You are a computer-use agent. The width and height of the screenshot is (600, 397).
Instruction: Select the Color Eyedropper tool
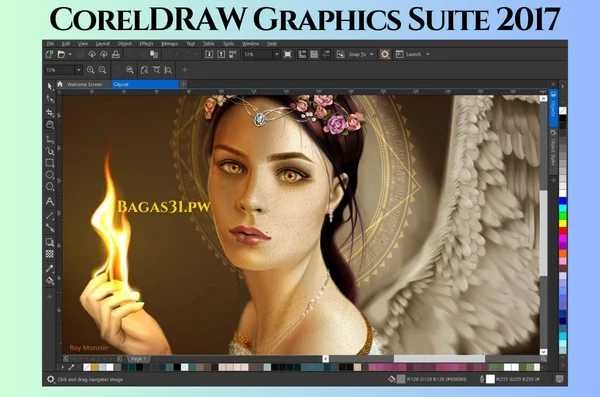49,269
